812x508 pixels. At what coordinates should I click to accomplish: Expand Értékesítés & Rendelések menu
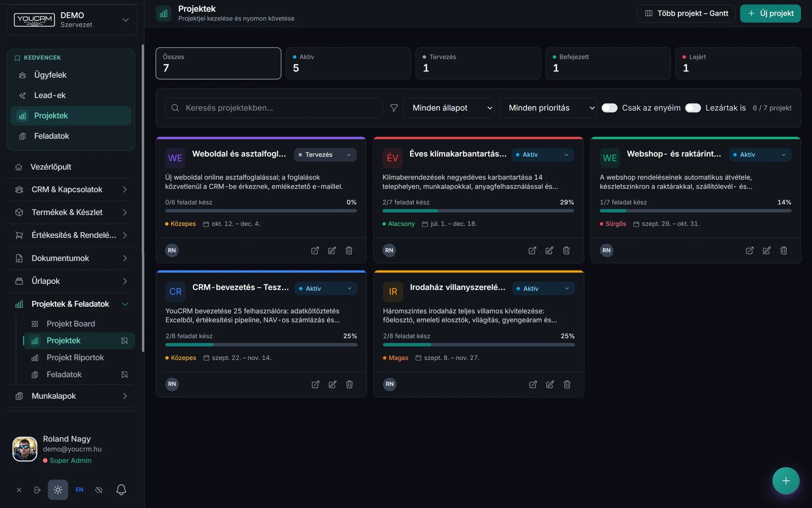(71, 235)
